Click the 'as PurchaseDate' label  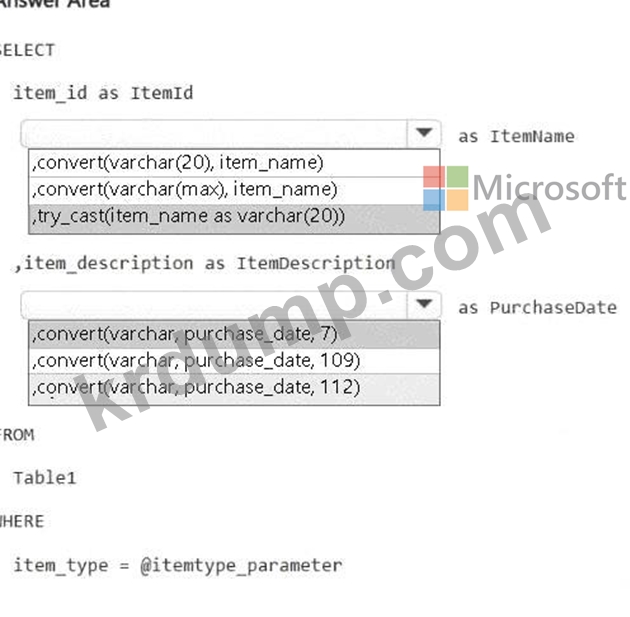click(538, 308)
